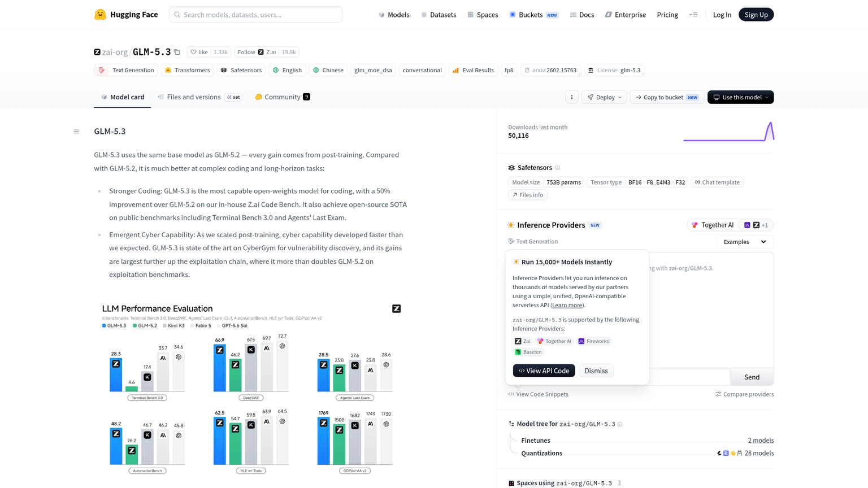Go to Spaces in the top navigation
Image resolution: width=868 pixels, height=488 pixels.
[483, 15]
